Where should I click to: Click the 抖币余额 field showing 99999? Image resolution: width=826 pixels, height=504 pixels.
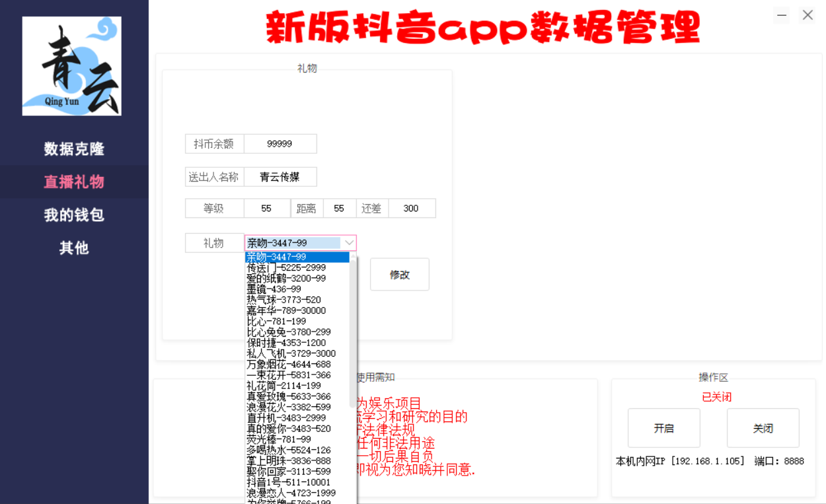[x=280, y=143]
